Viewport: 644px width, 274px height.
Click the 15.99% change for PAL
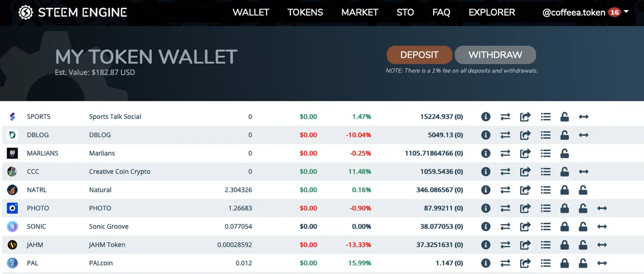coord(360,263)
